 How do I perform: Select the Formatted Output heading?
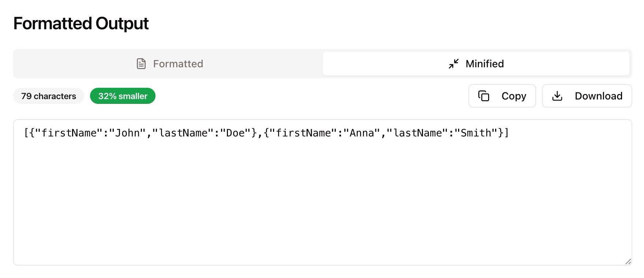point(80,23)
